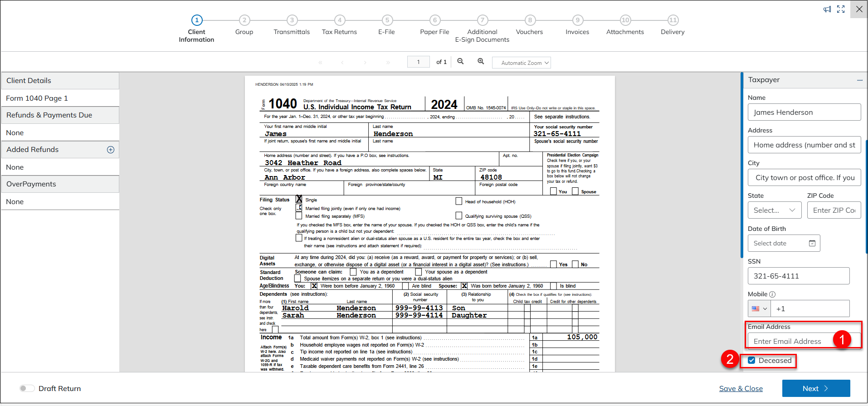
Task: Collapse the Taxpayer panel with the minus icon
Action: [x=859, y=80]
